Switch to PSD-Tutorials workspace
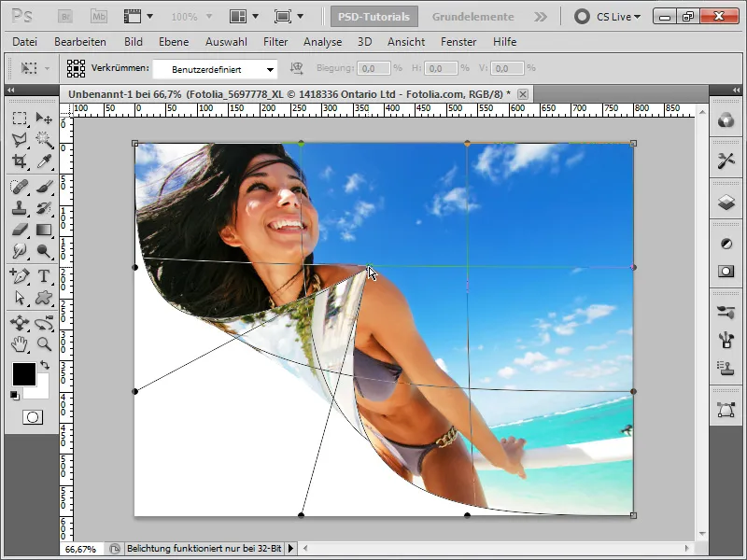Screen dimensions: 747x560 [x=373, y=17]
